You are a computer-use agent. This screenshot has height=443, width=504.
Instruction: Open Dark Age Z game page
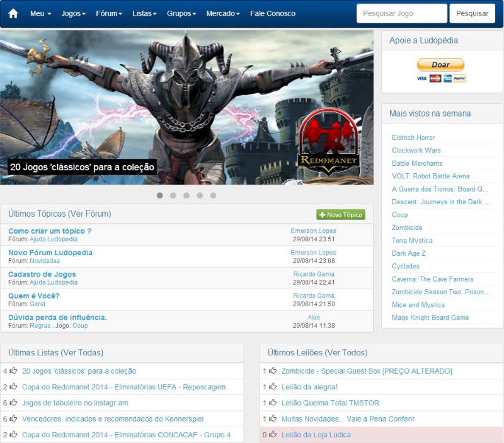coord(408,253)
